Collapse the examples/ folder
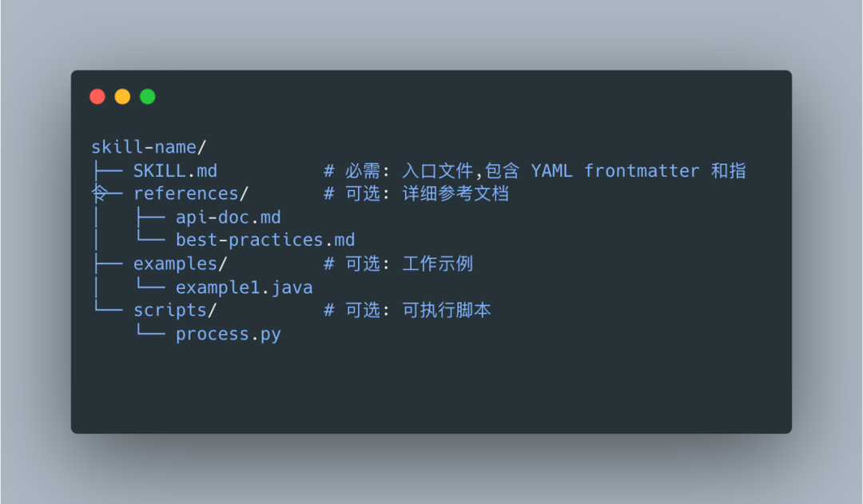Viewport: 863px width, 504px height. click(x=180, y=264)
